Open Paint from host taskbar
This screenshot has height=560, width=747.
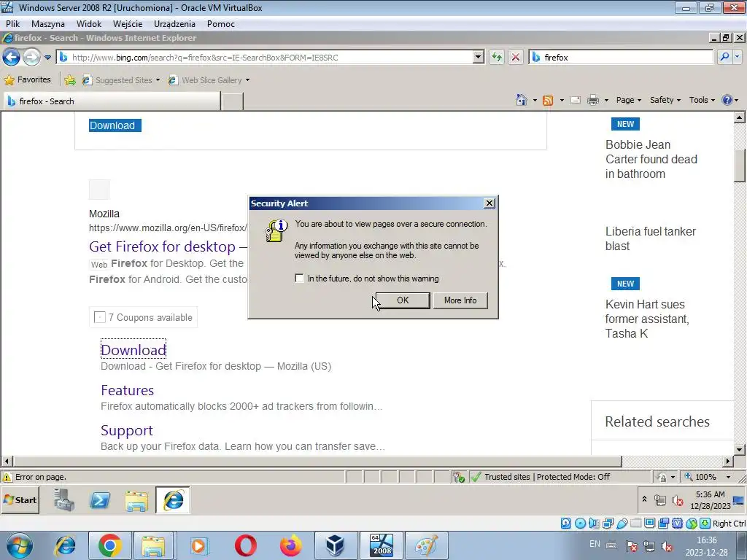tap(426, 545)
